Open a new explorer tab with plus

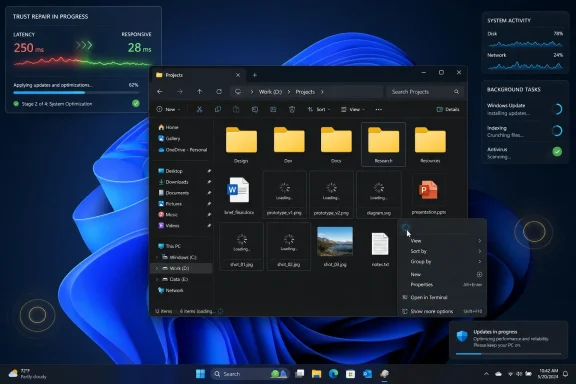point(255,75)
